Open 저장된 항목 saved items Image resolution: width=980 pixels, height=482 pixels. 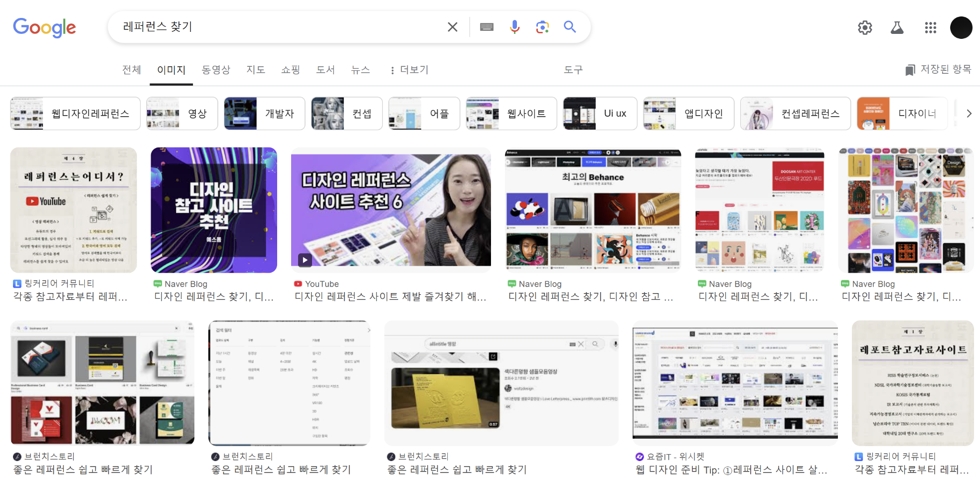(939, 69)
